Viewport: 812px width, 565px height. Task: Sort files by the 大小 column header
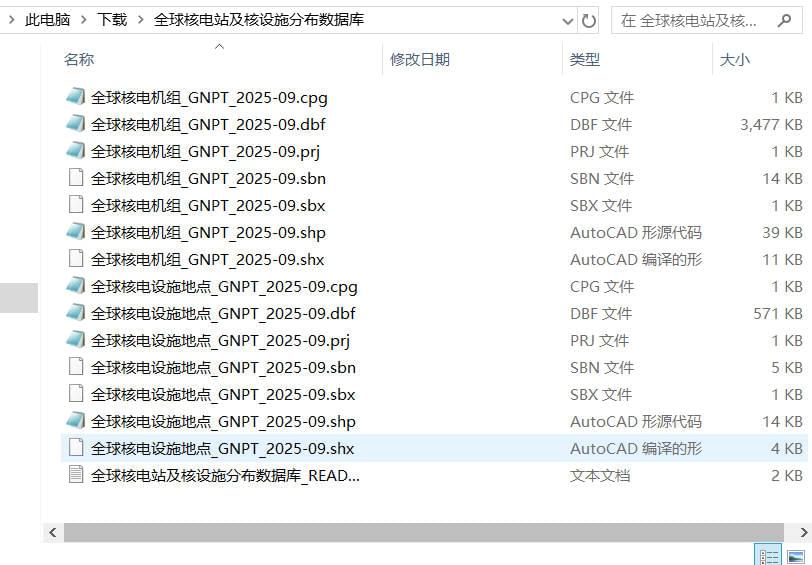pyautogui.click(x=734, y=60)
